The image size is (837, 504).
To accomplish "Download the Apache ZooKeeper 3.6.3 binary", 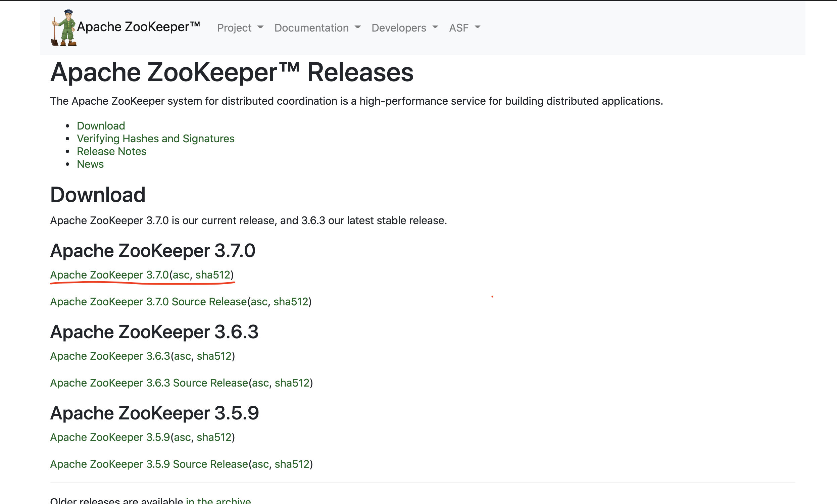I will tap(110, 356).
